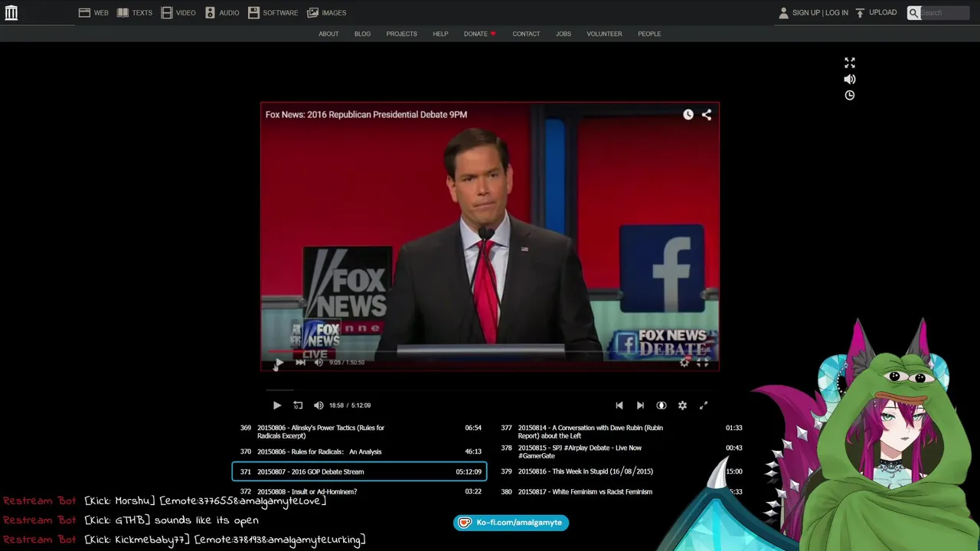
Task: Click the Upload arrow icon
Action: pyautogui.click(x=860, y=13)
